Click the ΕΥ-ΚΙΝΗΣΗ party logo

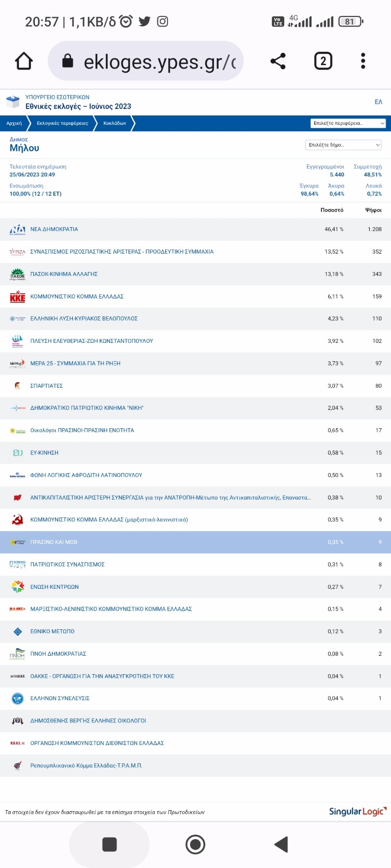click(17, 453)
